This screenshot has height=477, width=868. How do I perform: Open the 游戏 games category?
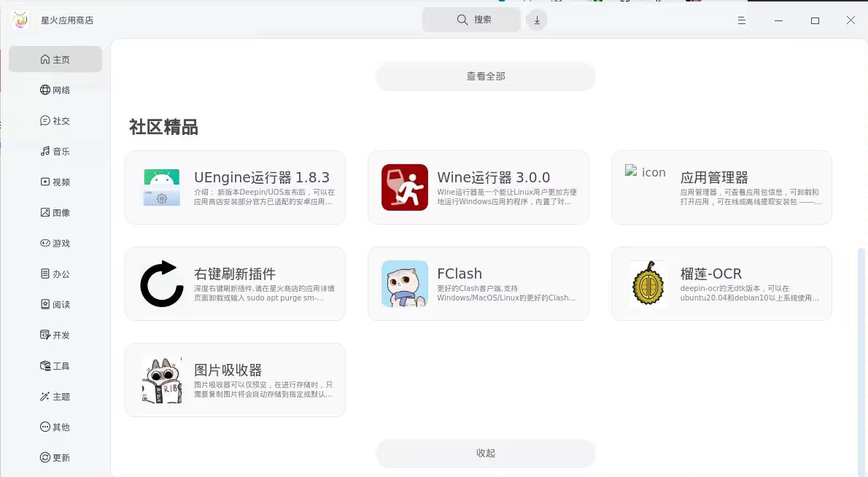click(55, 243)
